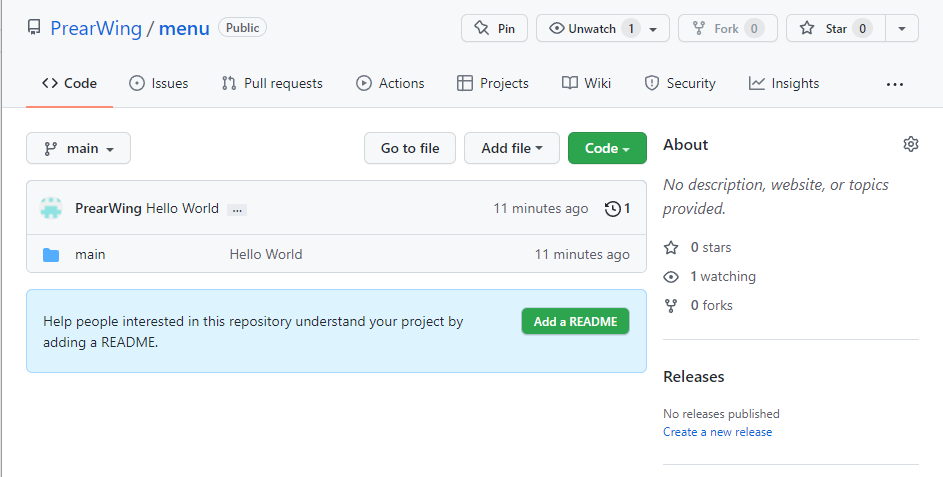
Task: Click the About heading in the sidebar
Action: pyautogui.click(x=686, y=144)
